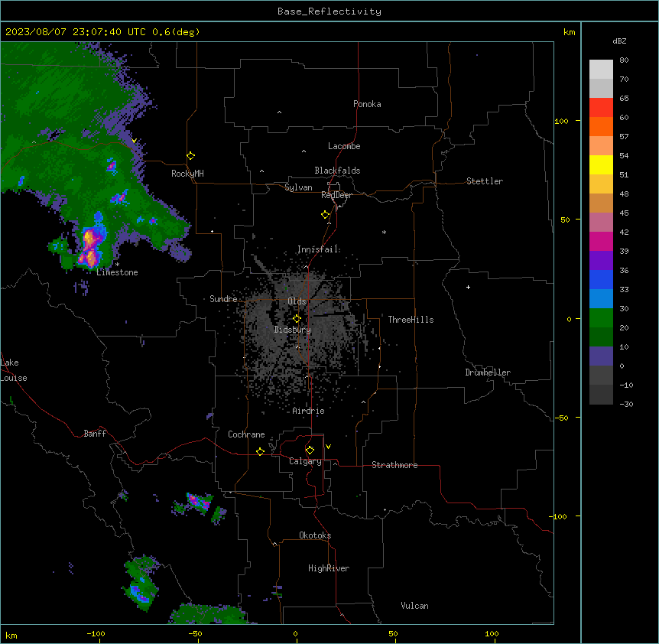Click the RockyMH label
The height and width of the screenshot is (644, 659).
tap(187, 174)
